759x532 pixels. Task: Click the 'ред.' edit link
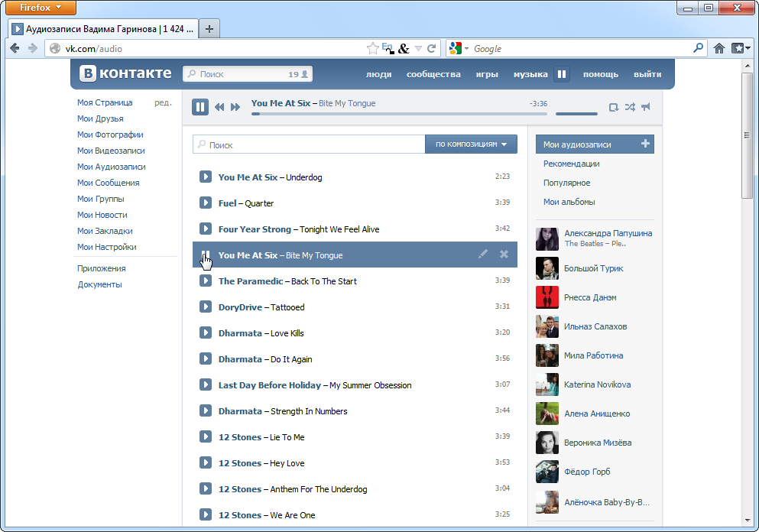(x=163, y=102)
